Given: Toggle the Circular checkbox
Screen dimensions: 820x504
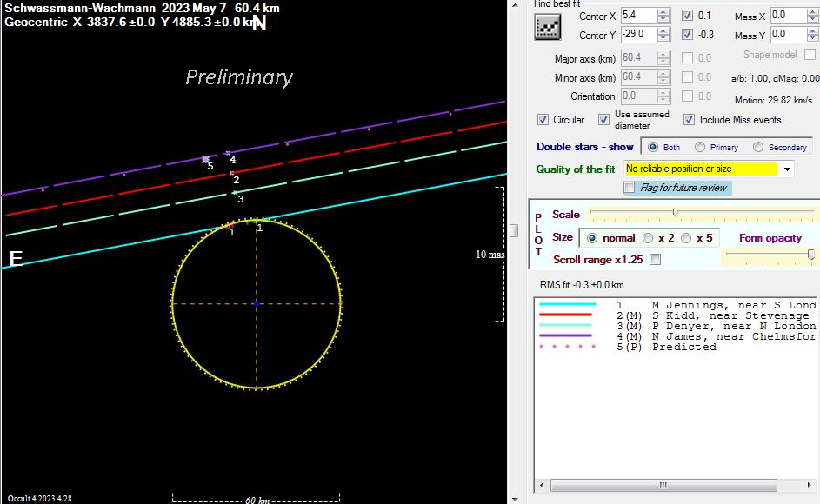Looking at the screenshot, I should [x=543, y=120].
